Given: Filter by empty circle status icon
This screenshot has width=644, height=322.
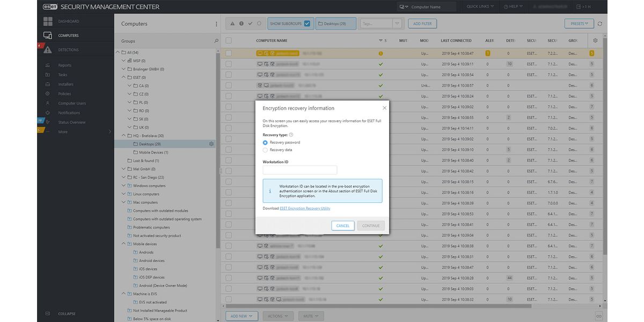Looking at the screenshot, I should (x=259, y=24).
